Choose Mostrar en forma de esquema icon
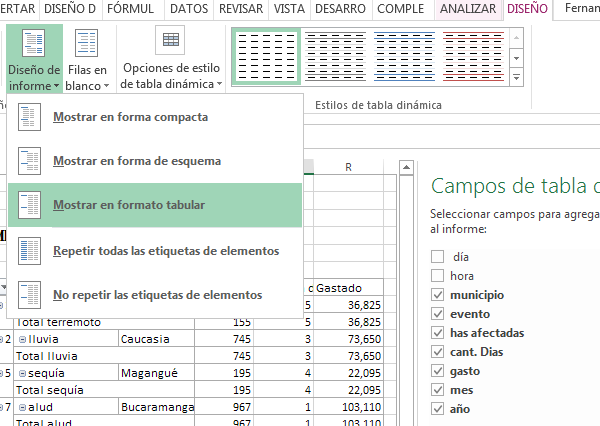Viewport: 600px width, 426px height. tap(31, 161)
